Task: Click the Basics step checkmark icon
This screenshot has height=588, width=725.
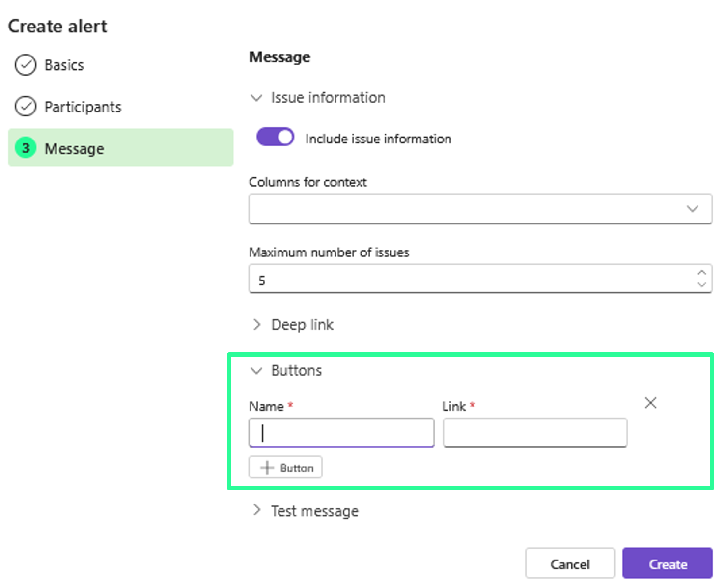Action: click(x=26, y=65)
